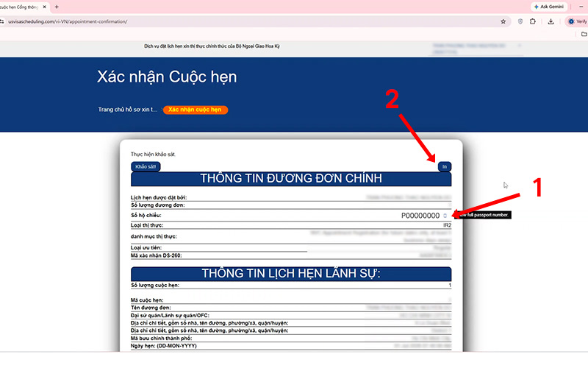Viewport: 588px width, 368px height.
Task: Click the passport value 'P00000000'
Action: [x=420, y=216]
